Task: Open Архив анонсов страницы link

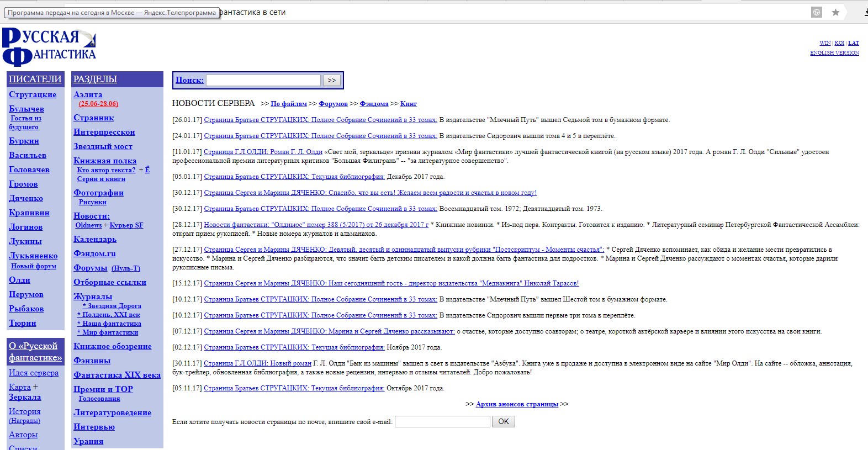Action: coord(517,404)
